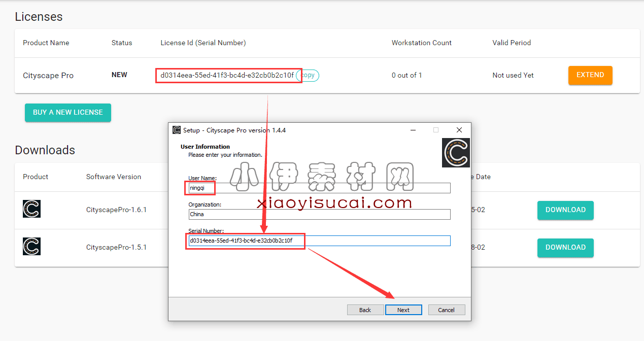Click into the Organization input field
This screenshot has width=644, height=341.
tap(319, 214)
